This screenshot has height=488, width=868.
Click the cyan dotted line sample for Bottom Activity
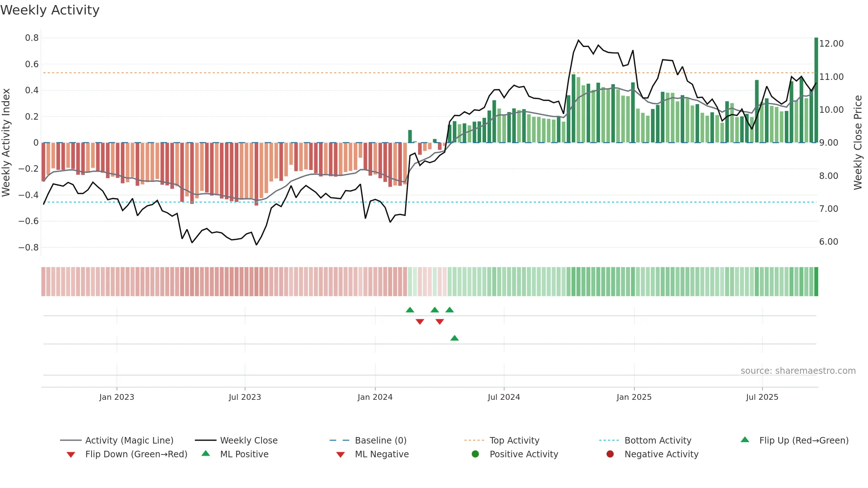(x=609, y=440)
